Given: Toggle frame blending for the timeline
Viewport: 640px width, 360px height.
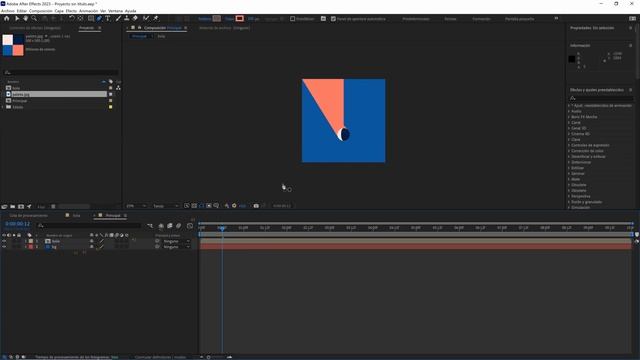Looking at the screenshot, I should point(170,225).
